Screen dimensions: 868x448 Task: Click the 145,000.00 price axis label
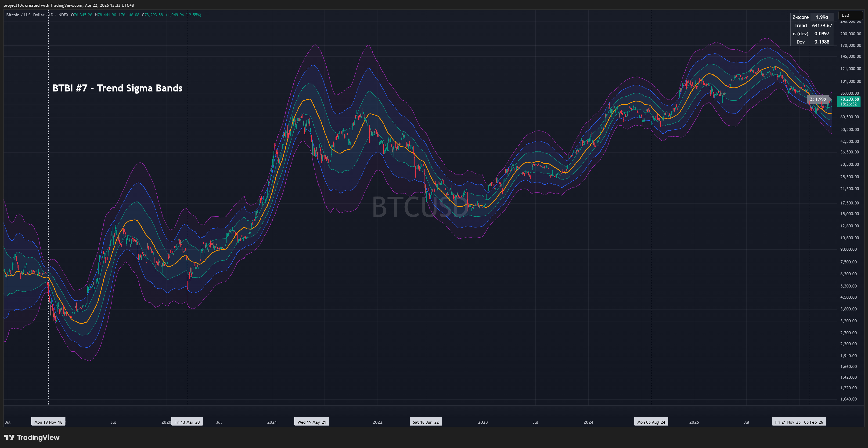[850, 56]
